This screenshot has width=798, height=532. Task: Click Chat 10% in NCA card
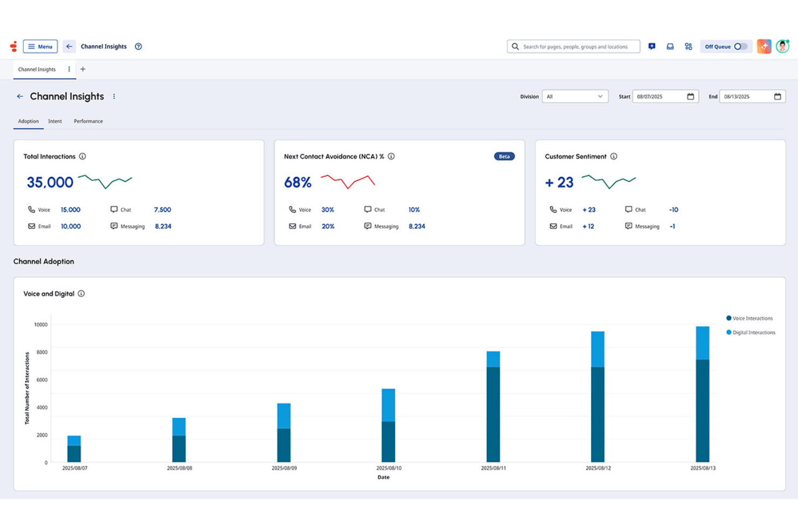coord(414,210)
